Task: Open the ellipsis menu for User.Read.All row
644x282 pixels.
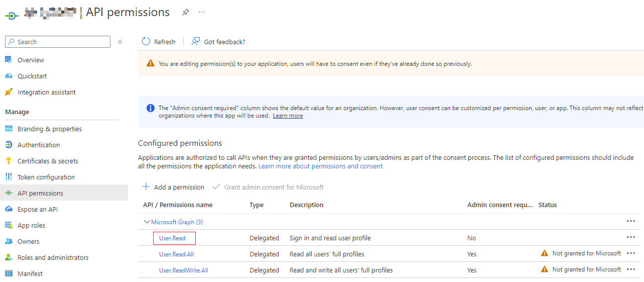Action: point(631,253)
